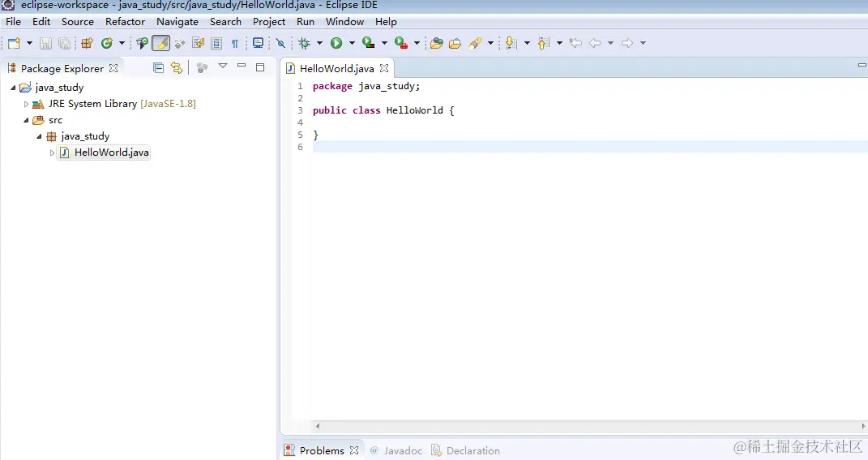Viewport: 868px width, 460px height.
Task: Click the Save All toolbar icon
Action: pos(65,43)
